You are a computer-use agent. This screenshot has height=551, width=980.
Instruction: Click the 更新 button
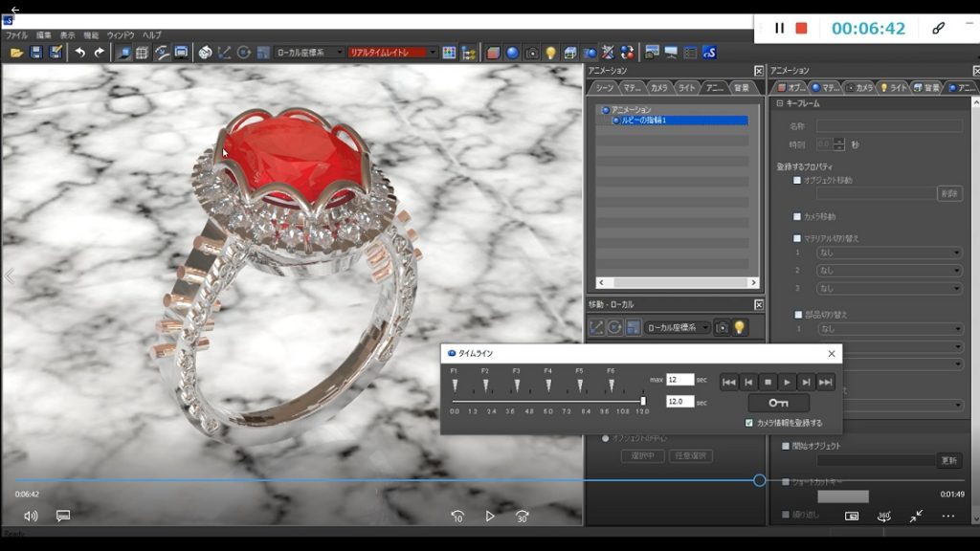pos(948,460)
